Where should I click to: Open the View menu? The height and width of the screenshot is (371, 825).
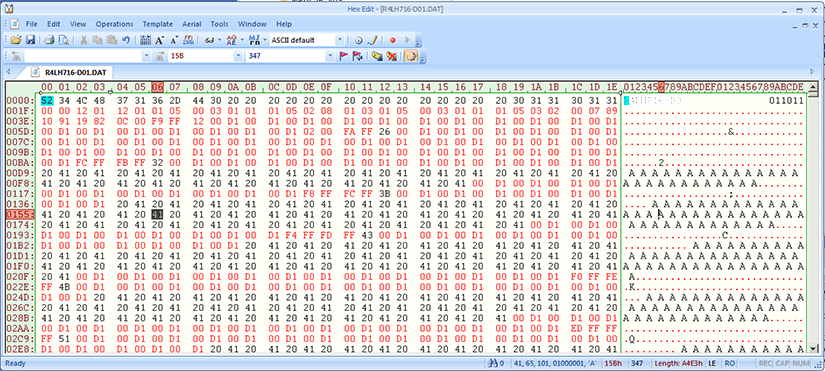[78, 24]
